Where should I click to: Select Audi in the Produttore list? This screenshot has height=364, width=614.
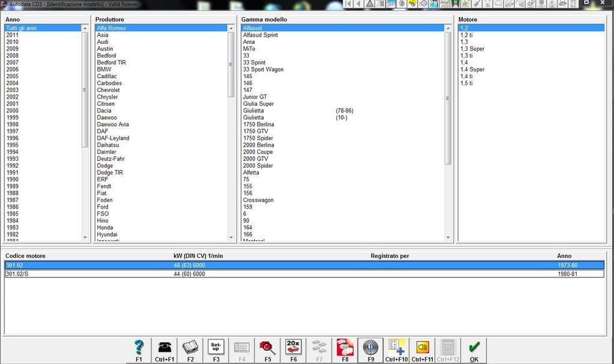pyautogui.click(x=162, y=42)
